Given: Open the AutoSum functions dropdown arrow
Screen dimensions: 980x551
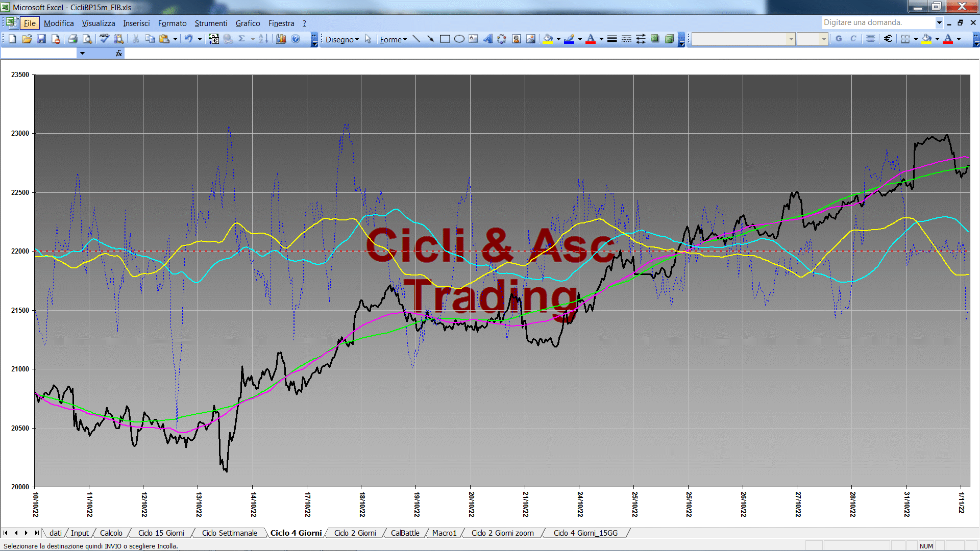Looking at the screenshot, I should (253, 39).
